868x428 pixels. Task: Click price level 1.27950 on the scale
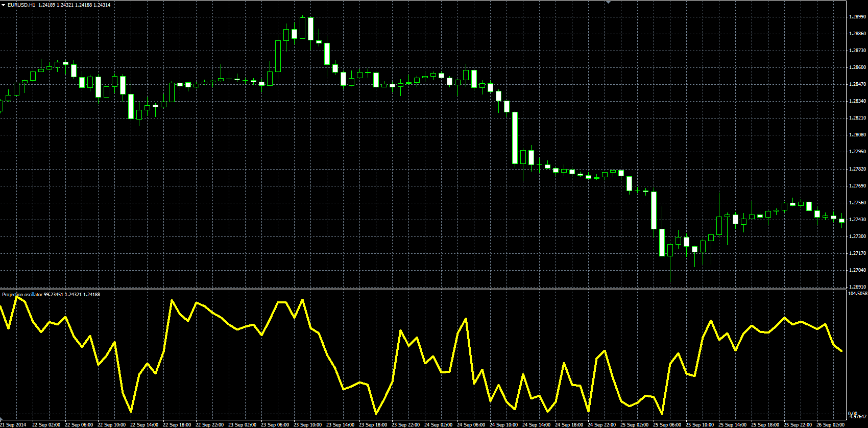(857, 152)
